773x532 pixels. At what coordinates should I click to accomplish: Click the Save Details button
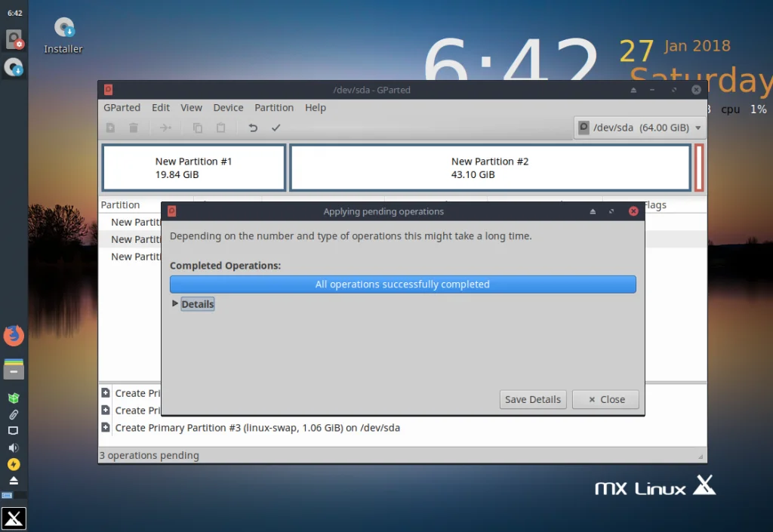pyautogui.click(x=533, y=399)
